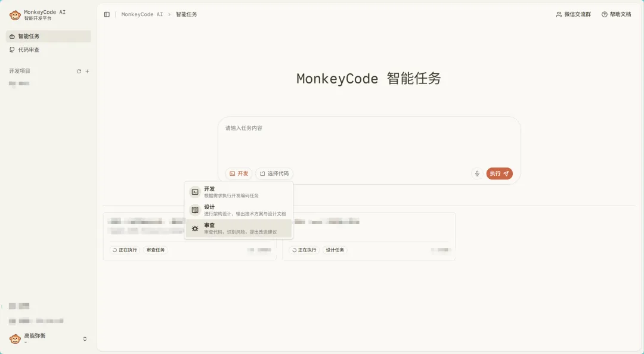Click the 高能弥衡 user avatar
Viewport: 644px width, 354px height.
coord(15,339)
